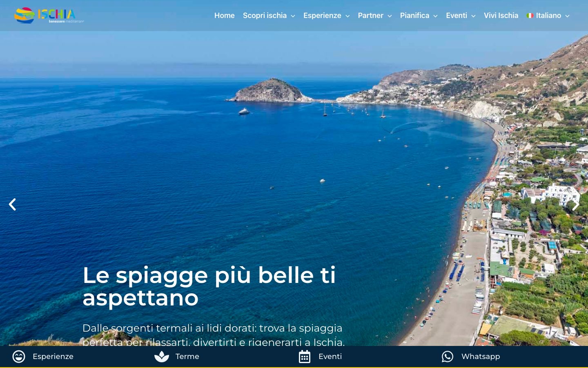
Task: Click the text 'Dalle sorgenti termali ai lidi dorati'
Action: 169,328
